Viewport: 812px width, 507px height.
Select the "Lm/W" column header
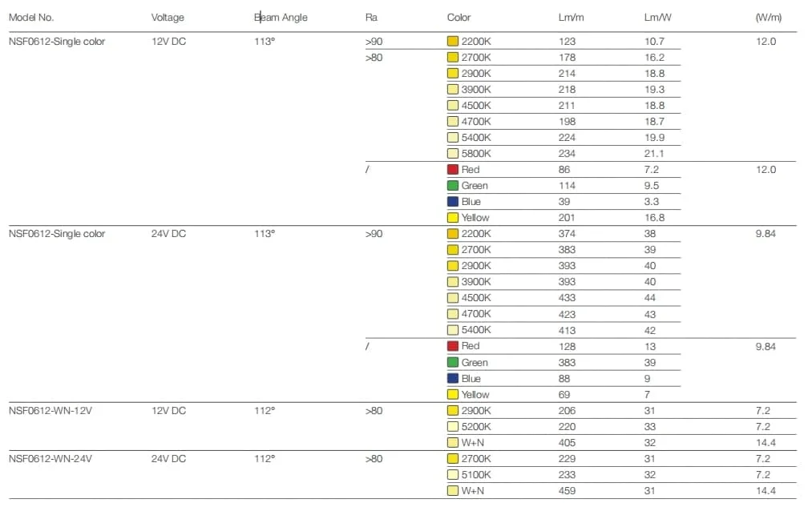click(x=656, y=18)
